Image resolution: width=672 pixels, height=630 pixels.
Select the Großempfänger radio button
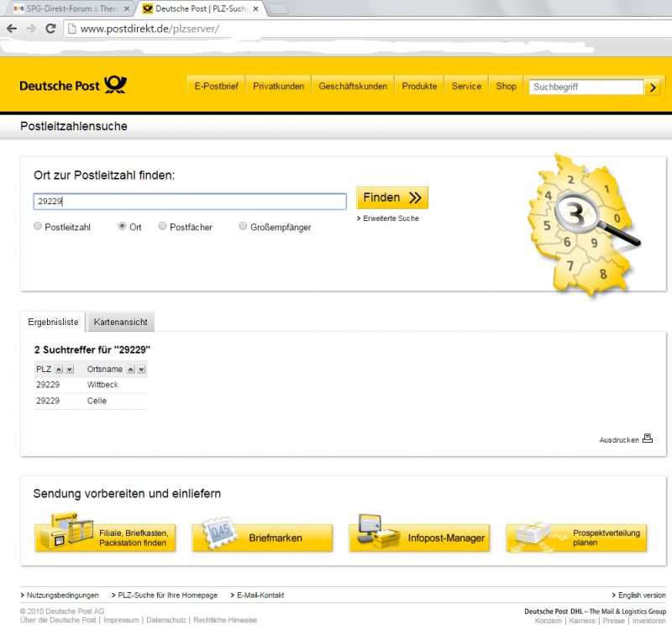243,226
